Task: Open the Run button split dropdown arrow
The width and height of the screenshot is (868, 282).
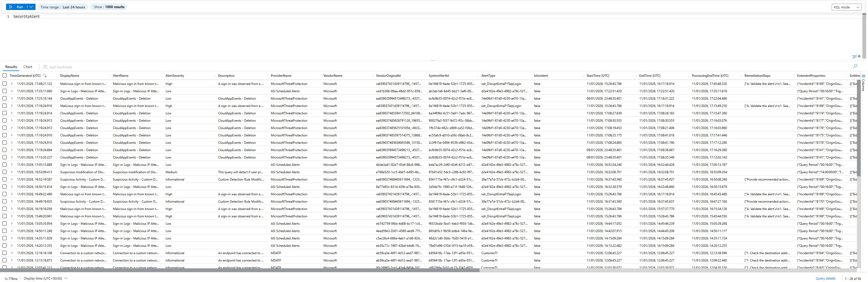Action: [31, 7]
